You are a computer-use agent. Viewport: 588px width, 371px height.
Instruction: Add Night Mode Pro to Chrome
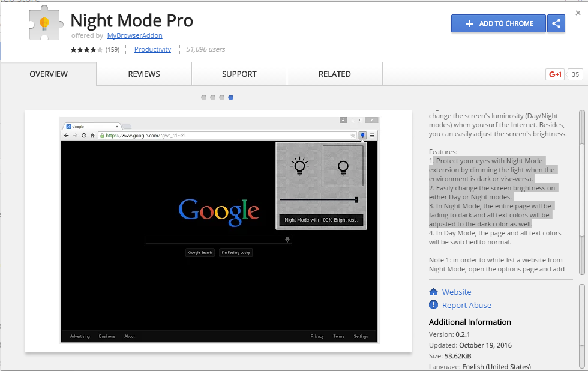coord(499,23)
